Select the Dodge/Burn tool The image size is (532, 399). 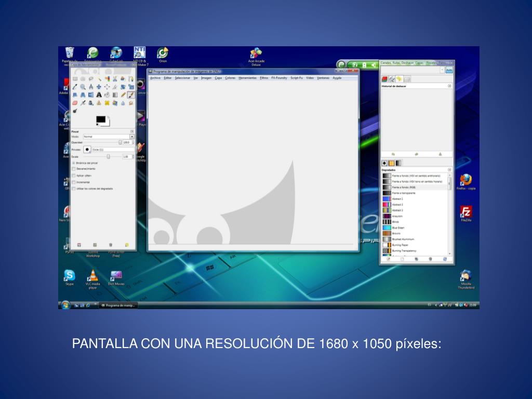75,111
